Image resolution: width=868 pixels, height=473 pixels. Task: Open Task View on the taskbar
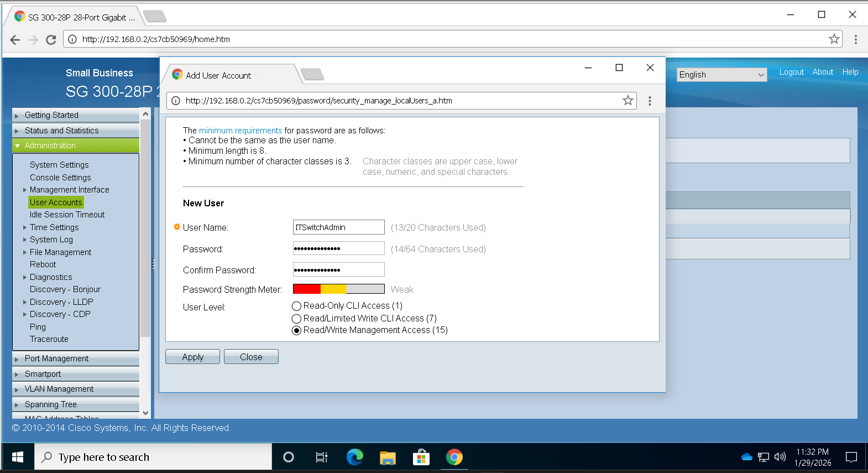tap(321, 457)
